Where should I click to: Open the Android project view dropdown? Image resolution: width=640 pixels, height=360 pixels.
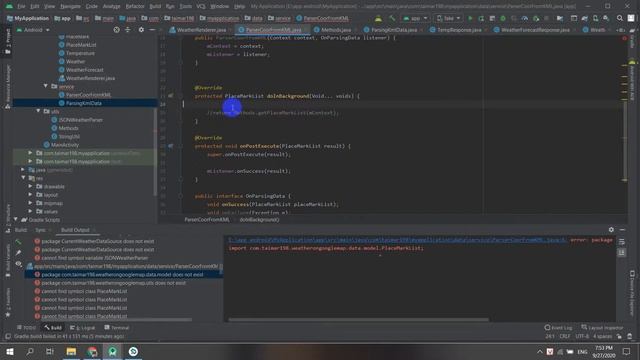(x=33, y=30)
